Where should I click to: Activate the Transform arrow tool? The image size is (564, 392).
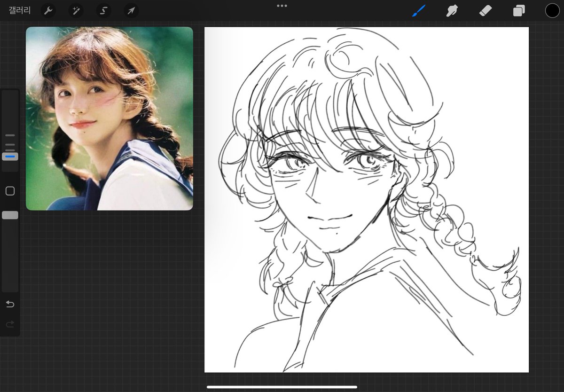pyautogui.click(x=131, y=10)
